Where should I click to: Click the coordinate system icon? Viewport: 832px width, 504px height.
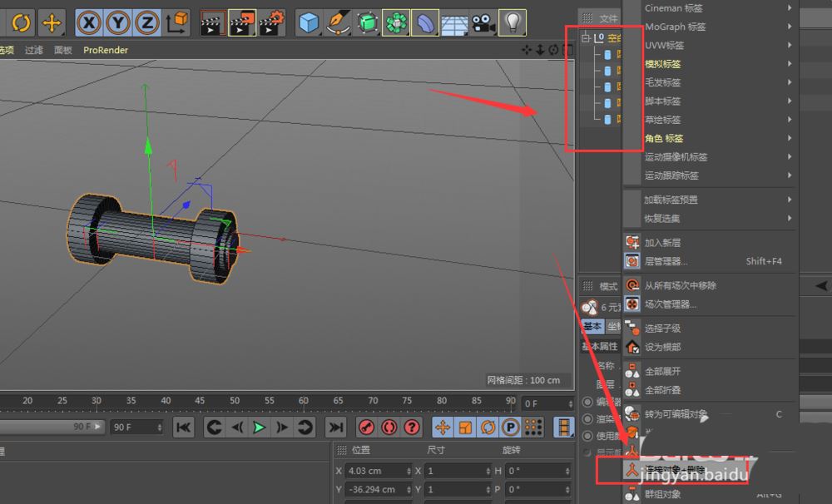click(176, 22)
